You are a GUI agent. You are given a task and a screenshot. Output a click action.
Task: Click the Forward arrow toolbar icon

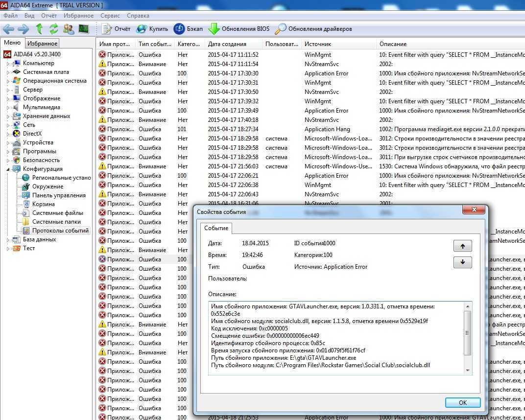tap(24, 29)
